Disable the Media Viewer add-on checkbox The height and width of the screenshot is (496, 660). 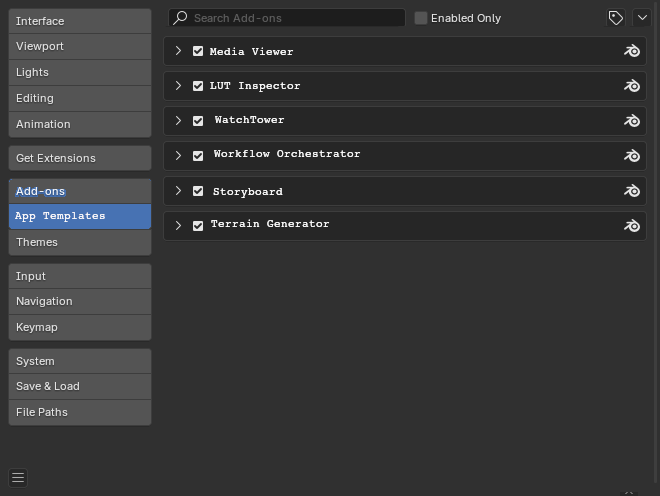tap(198, 51)
